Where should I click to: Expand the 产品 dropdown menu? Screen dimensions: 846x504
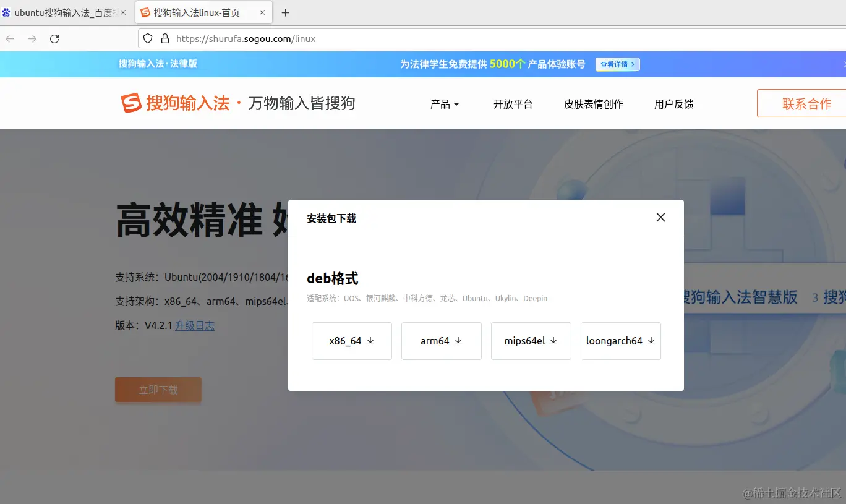[445, 104]
